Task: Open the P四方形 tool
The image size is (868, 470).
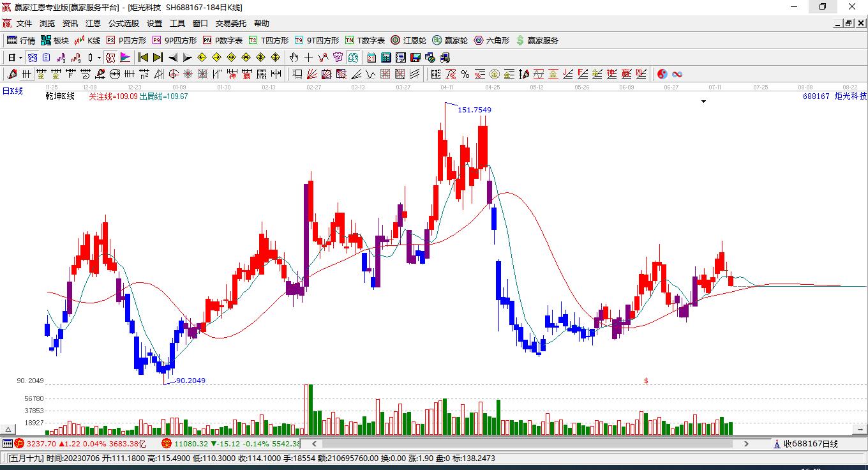Action: [126, 40]
